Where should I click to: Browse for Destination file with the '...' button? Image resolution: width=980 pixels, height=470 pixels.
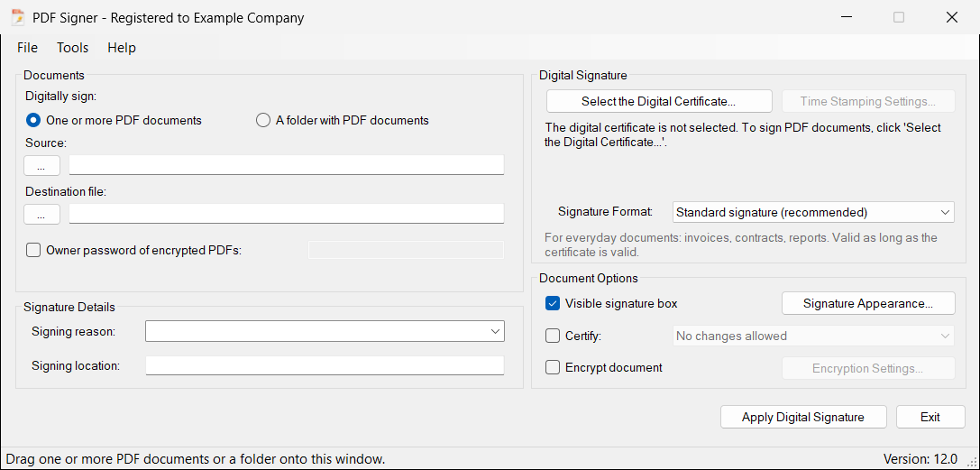[x=41, y=215]
